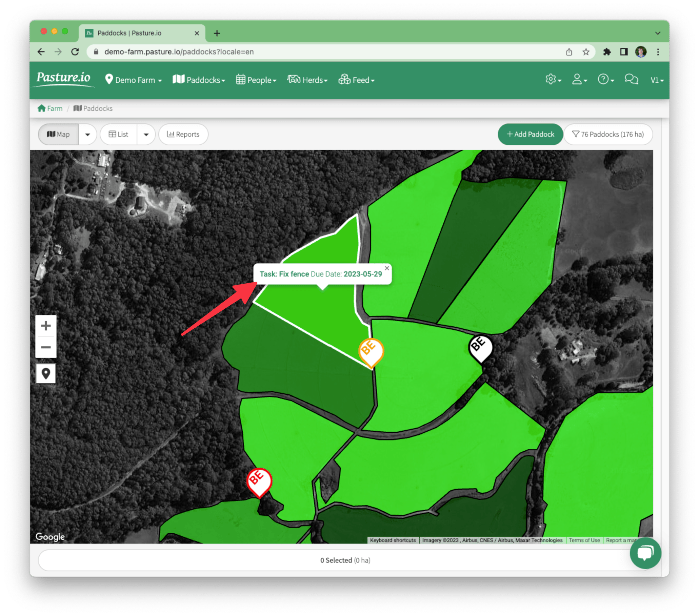The width and height of the screenshot is (699, 616).
Task: Expand the List view options dropdown arrow
Action: pyautogui.click(x=146, y=134)
